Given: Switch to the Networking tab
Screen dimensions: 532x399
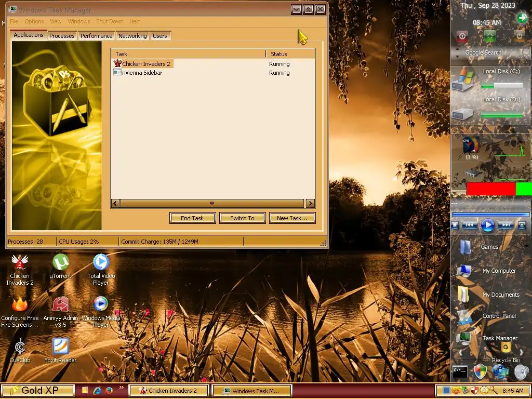Looking at the screenshot, I should pyautogui.click(x=132, y=36).
